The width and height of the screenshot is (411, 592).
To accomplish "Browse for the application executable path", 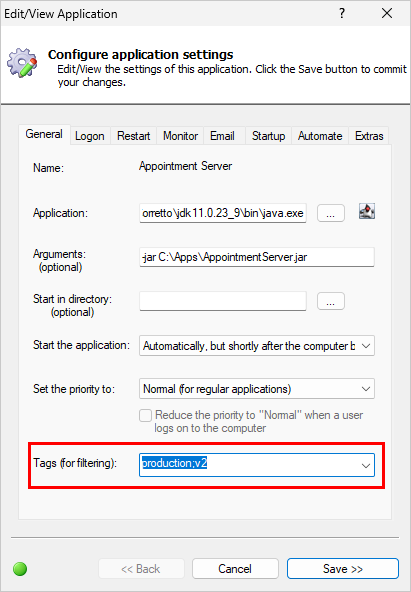I will click(331, 213).
